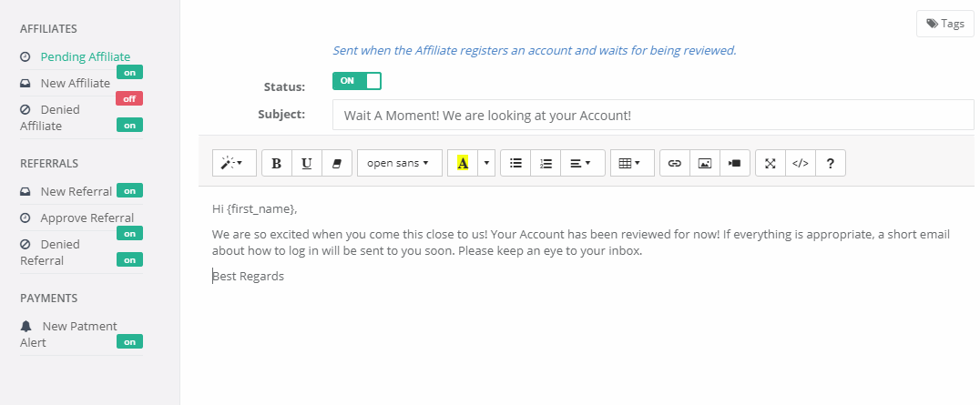Insert a picture using image icon

point(705,163)
